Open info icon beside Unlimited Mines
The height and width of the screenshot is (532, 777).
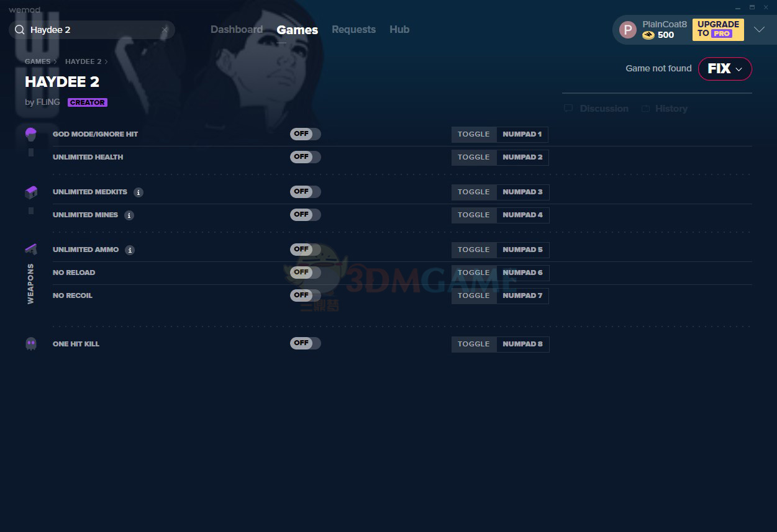[x=129, y=215]
